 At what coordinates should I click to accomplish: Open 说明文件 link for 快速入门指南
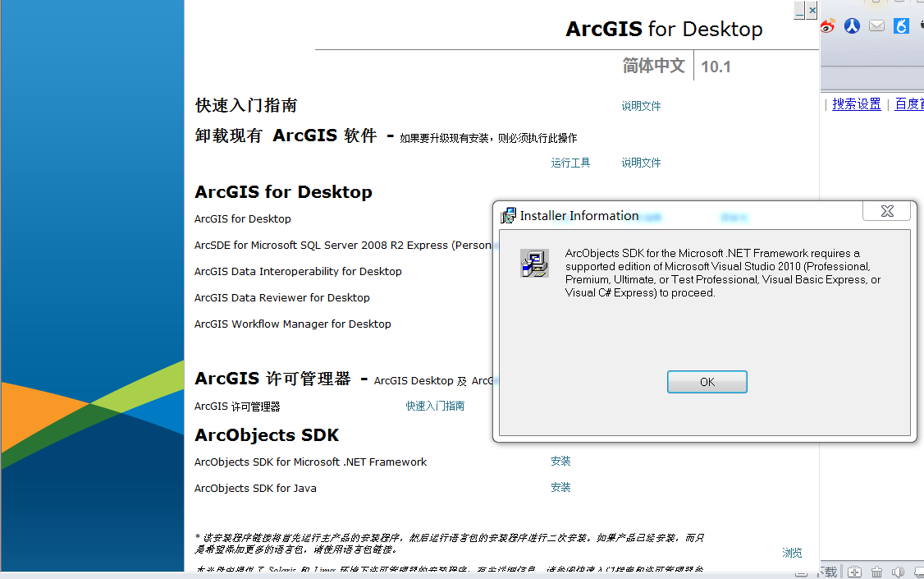click(641, 106)
